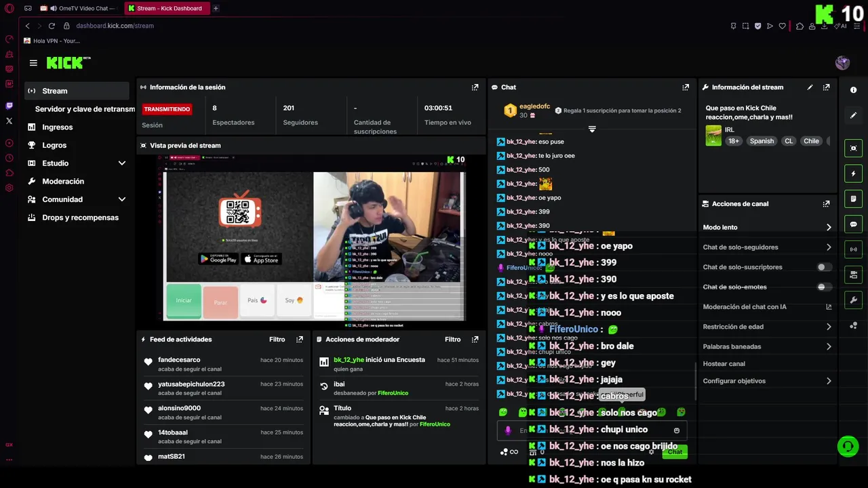
Task: Collapse the chat leaderboard with the arrow
Action: pos(592,129)
